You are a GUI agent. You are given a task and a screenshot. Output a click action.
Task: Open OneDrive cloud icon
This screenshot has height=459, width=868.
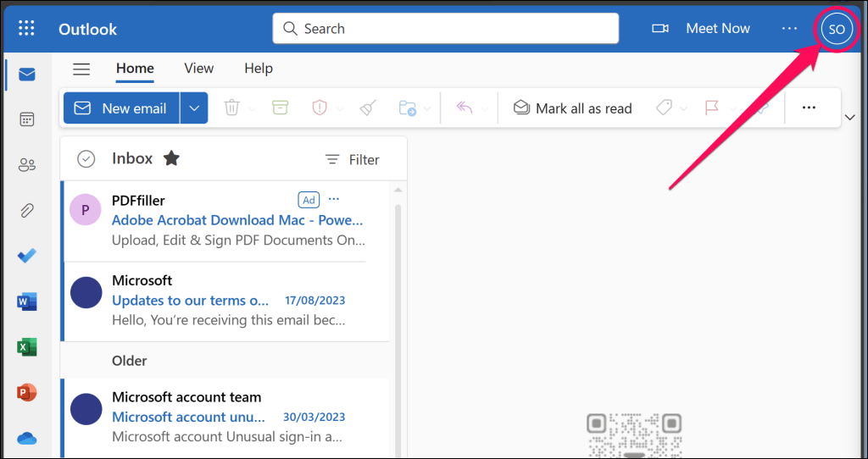(x=26, y=439)
